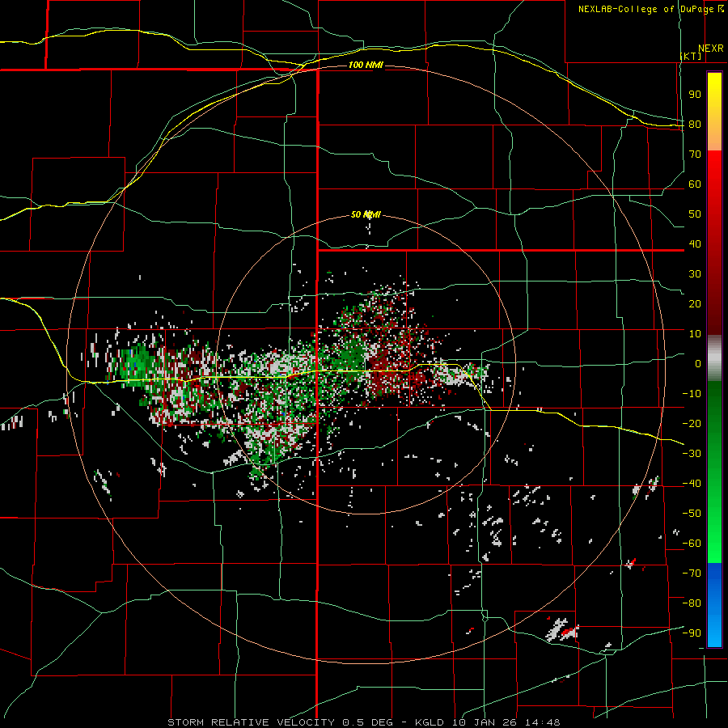728x728 pixels.
Task: Click the 0.5 DEG elevation text
Action: [x=367, y=722]
